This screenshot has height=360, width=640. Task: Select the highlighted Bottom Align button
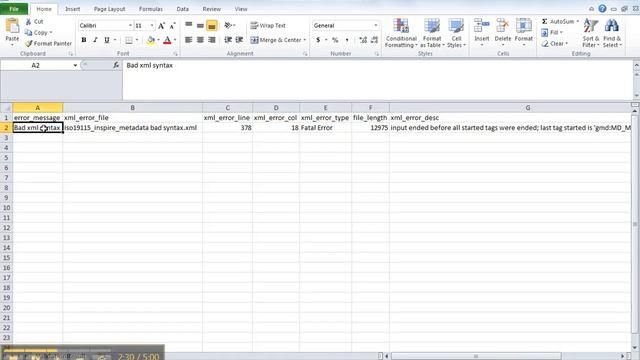click(x=211, y=25)
